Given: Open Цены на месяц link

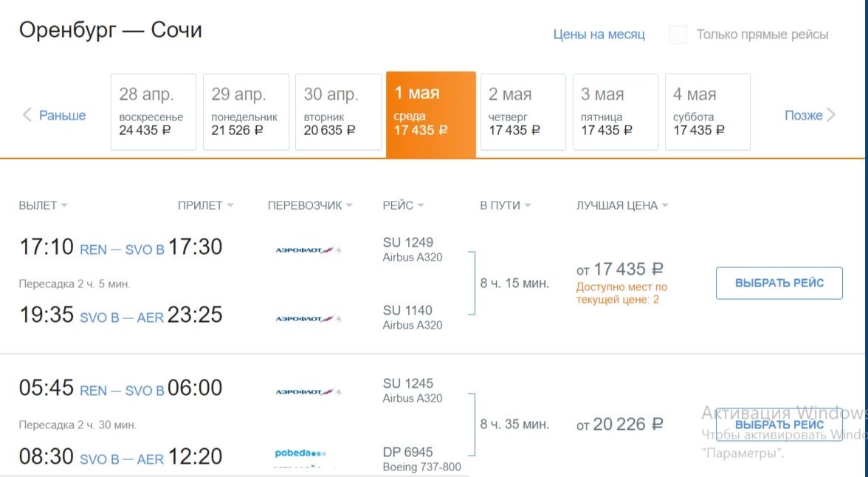Looking at the screenshot, I should [599, 35].
